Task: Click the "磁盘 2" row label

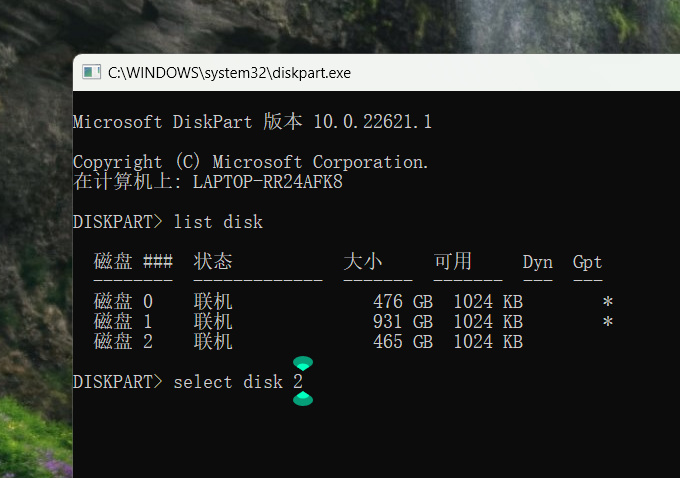Action: point(123,342)
